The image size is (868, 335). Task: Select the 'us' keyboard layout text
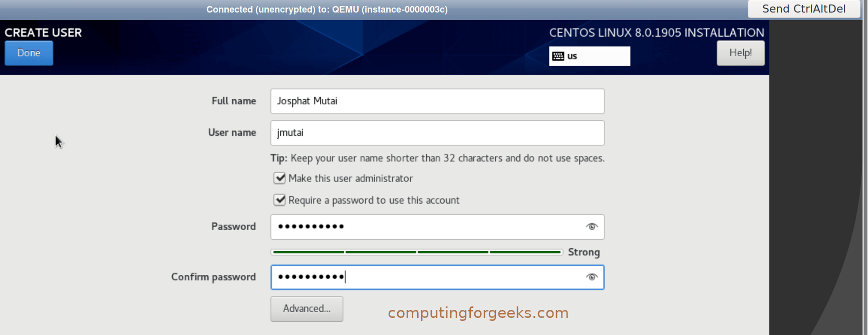pos(572,56)
